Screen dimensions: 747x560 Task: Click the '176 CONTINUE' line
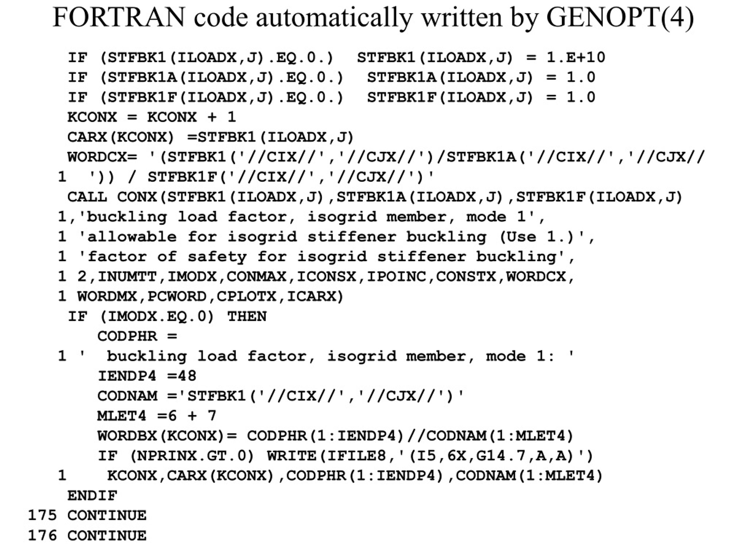87,536
